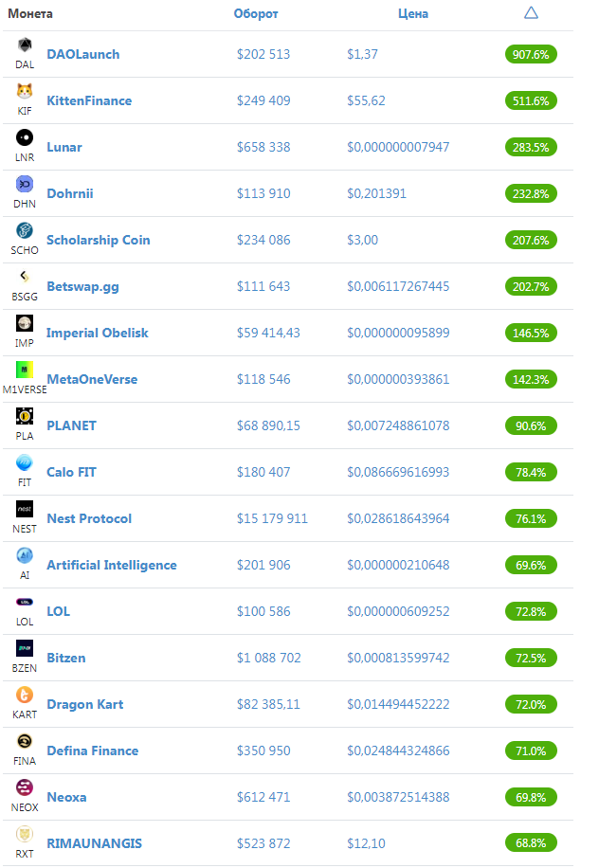Open the Artificial Intelligence coin link
The width and height of the screenshot is (599, 868).
pos(112,565)
